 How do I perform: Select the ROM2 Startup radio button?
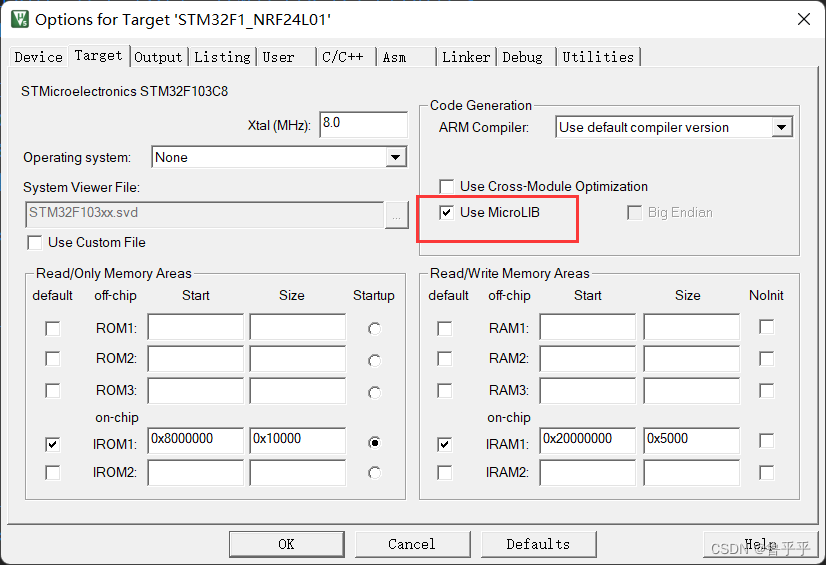(x=375, y=360)
